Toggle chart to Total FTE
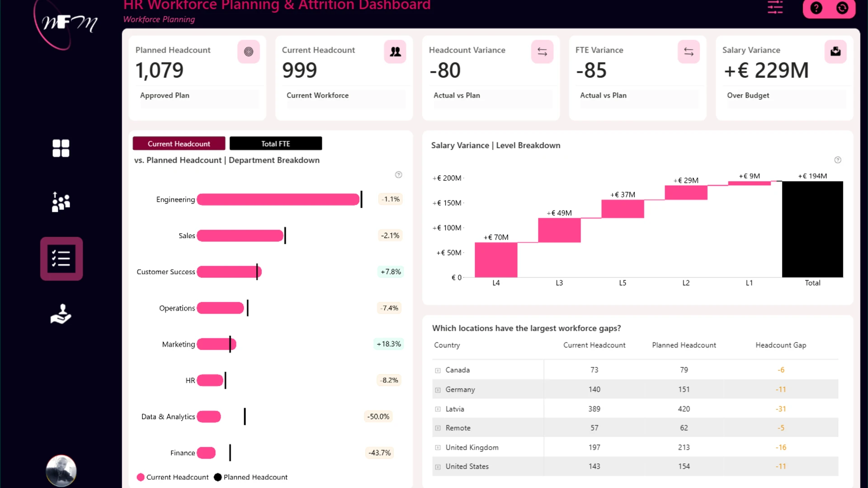Image resolution: width=868 pixels, height=488 pixels. pyautogui.click(x=276, y=144)
